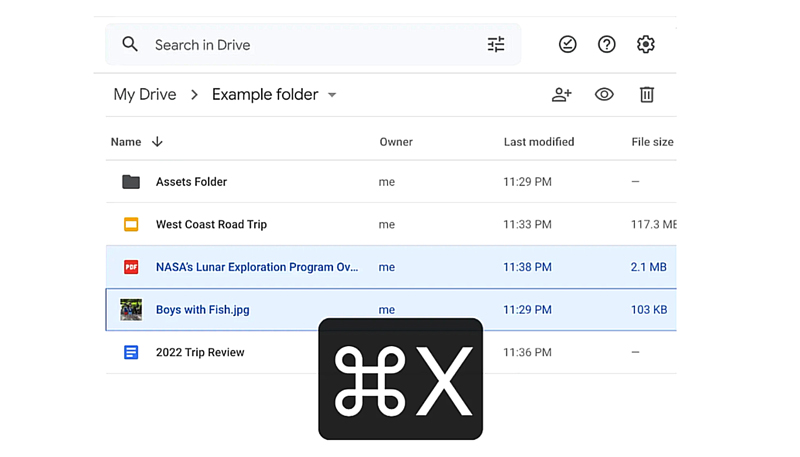Click the trash Remove icon

(647, 94)
